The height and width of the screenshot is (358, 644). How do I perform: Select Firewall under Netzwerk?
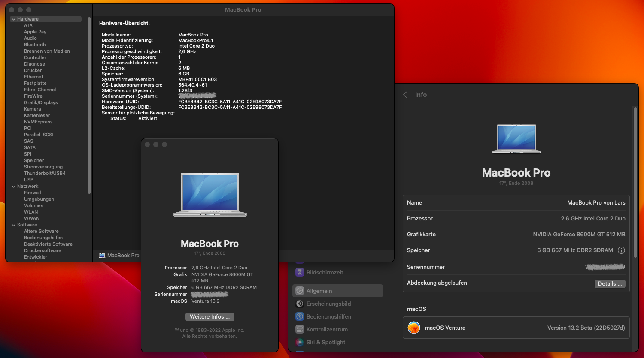tap(33, 193)
